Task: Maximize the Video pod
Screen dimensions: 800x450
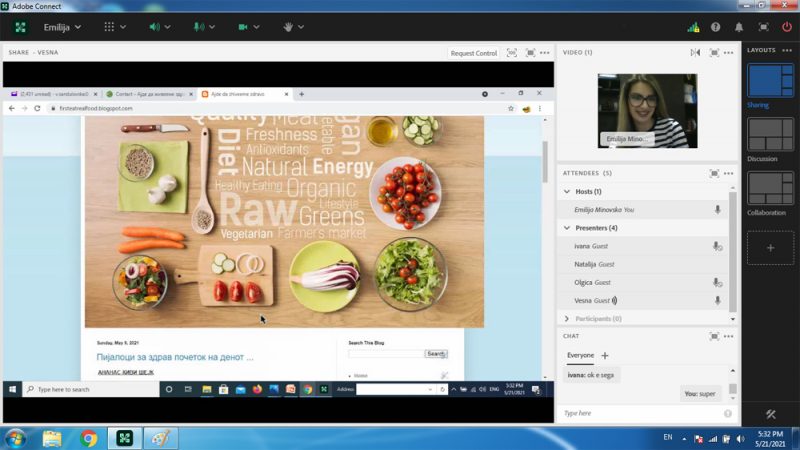Action: (x=714, y=53)
